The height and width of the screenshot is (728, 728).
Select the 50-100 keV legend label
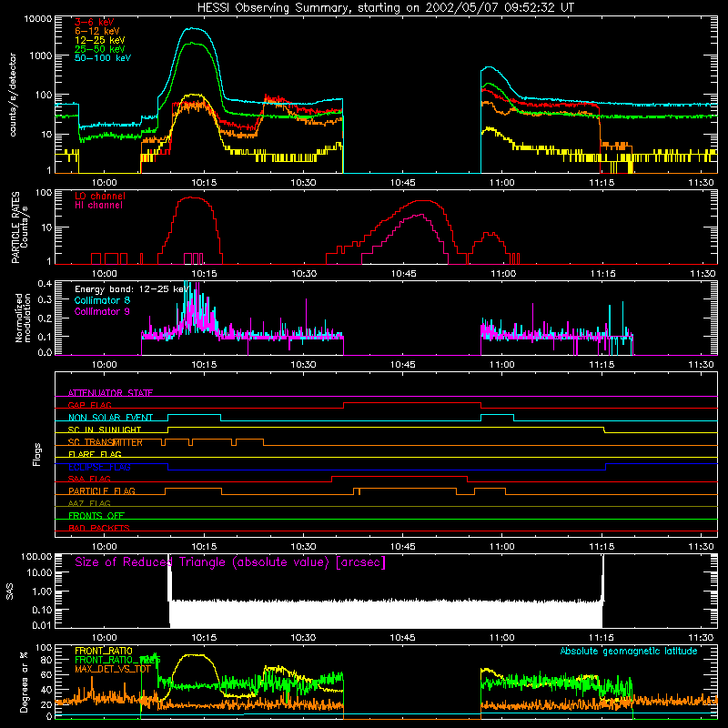tap(102, 58)
